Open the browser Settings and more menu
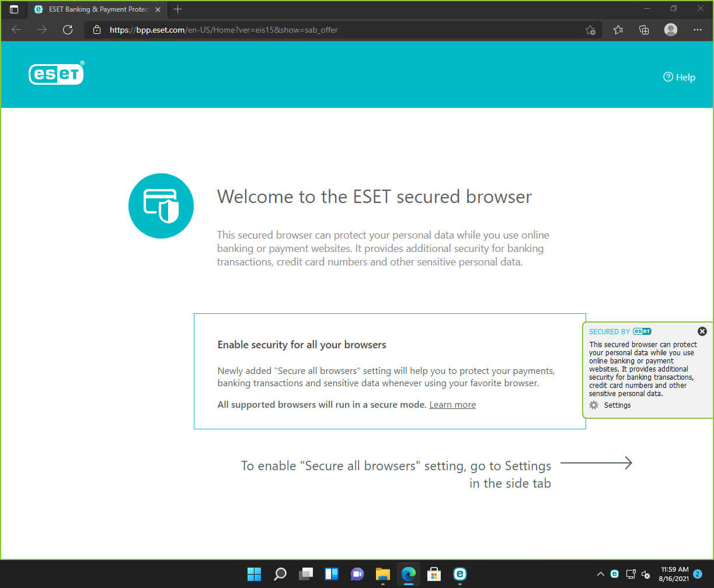The height and width of the screenshot is (588, 714). [x=698, y=30]
